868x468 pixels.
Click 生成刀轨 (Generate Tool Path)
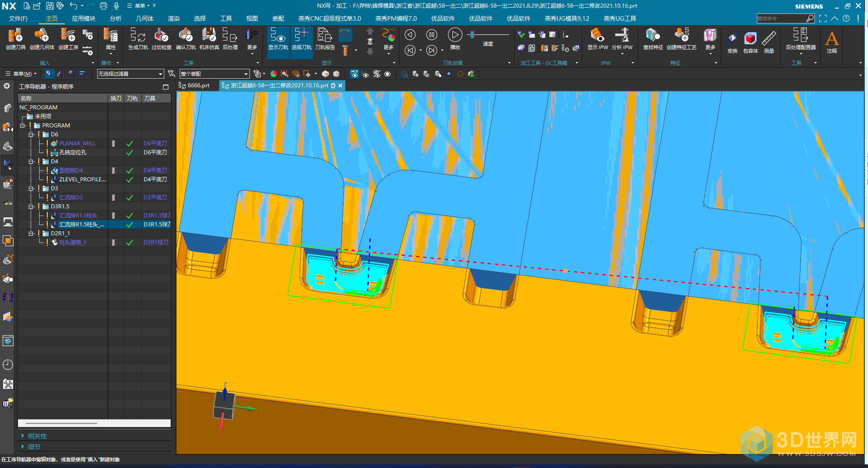pyautogui.click(x=138, y=39)
